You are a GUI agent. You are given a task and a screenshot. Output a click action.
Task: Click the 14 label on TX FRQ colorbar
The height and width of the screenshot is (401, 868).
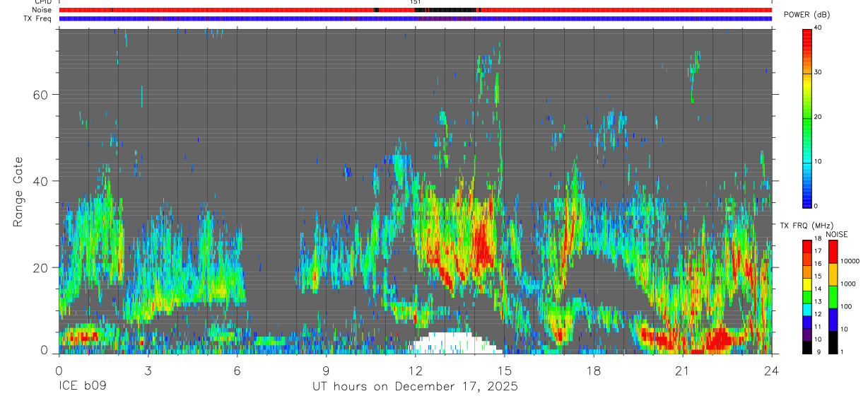coord(819,289)
